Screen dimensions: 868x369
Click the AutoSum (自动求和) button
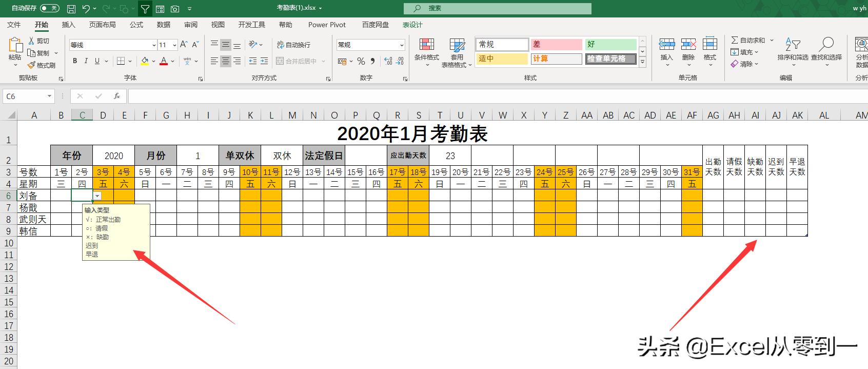(x=748, y=40)
